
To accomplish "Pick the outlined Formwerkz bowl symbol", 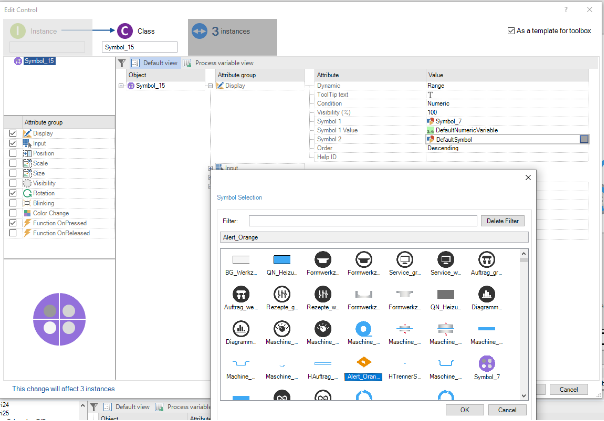I will (x=364, y=264).
